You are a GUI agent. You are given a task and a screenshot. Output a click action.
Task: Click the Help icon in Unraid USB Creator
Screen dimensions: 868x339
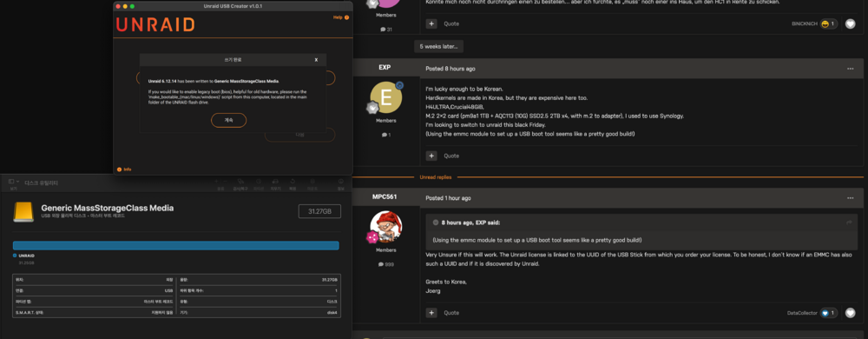[x=346, y=17]
